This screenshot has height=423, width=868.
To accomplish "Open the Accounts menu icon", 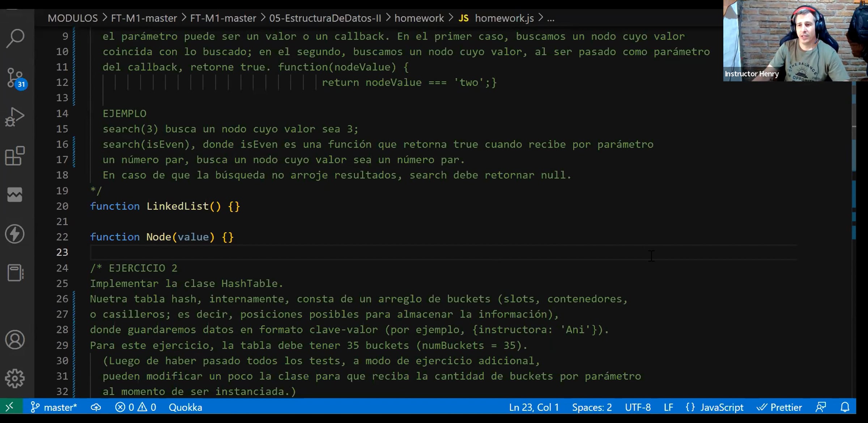I will [x=15, y=339].
